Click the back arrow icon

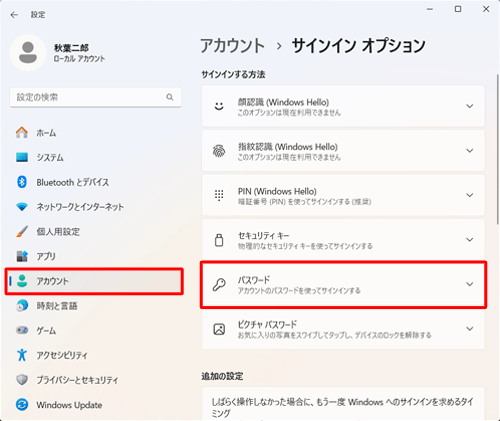coord(14,15)
